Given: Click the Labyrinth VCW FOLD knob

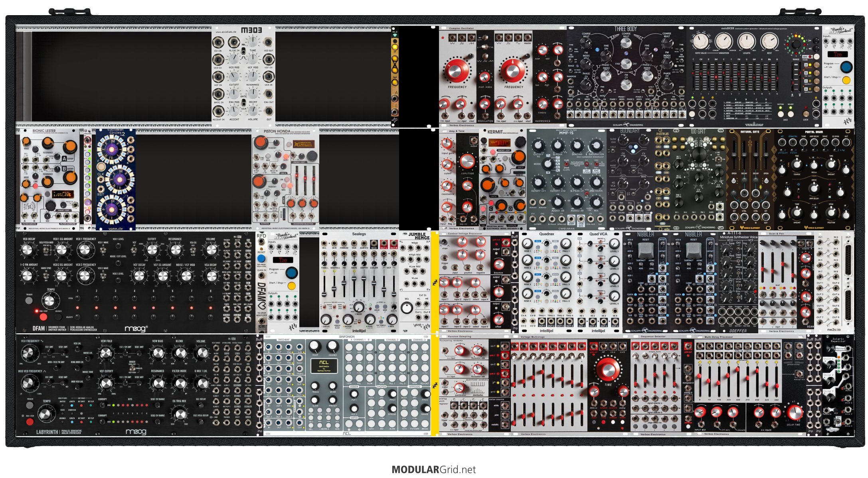Looking at the screenshot, I should (106, 353).
